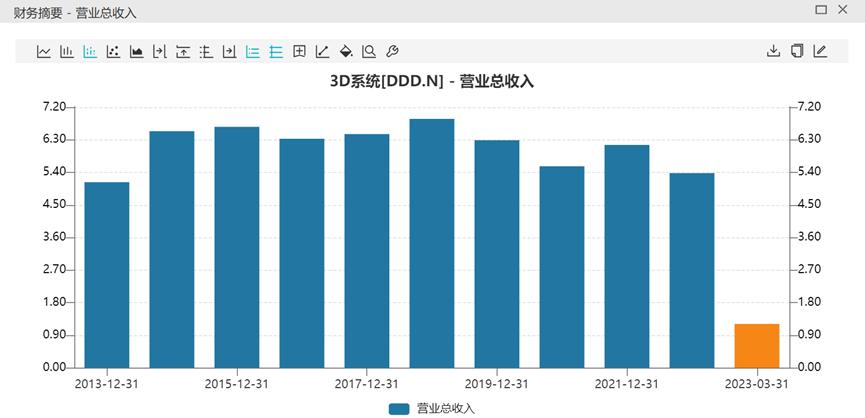This screenshot has height=418, width=865.
Task: Click the chart title 3D系统[DDD.N] - 营业总收入
Action: tap(432, 82)
